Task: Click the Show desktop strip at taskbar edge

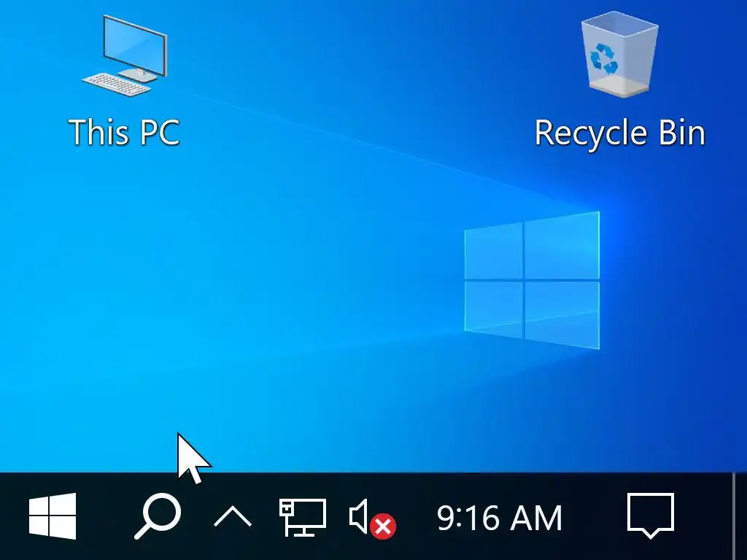Action: [x=740, y=516]
